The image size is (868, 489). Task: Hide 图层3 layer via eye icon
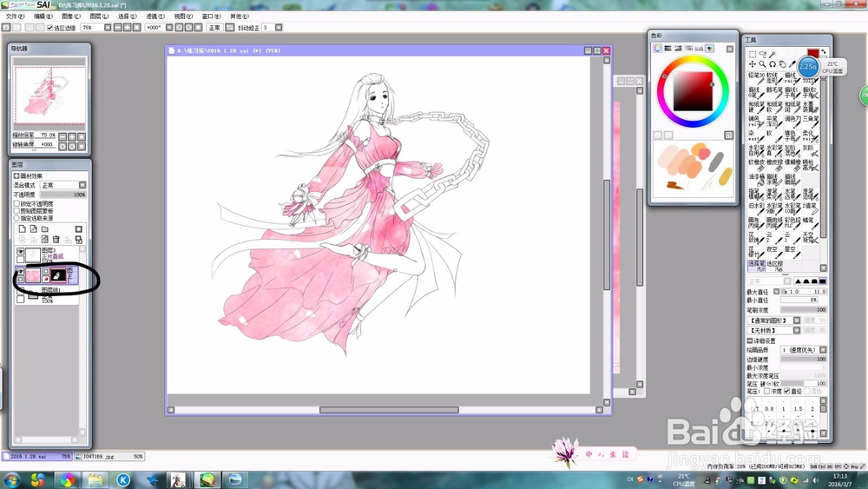point(21,251)
